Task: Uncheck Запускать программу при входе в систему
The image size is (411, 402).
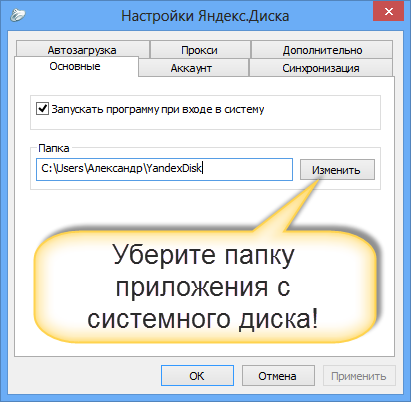Action: coord(42,109)
